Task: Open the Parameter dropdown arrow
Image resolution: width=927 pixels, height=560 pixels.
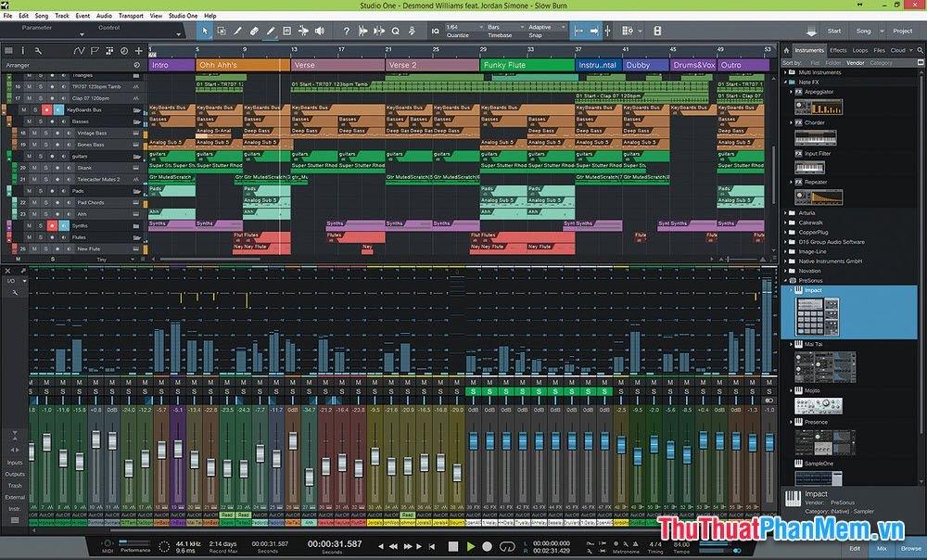Action: click(82, 34)
